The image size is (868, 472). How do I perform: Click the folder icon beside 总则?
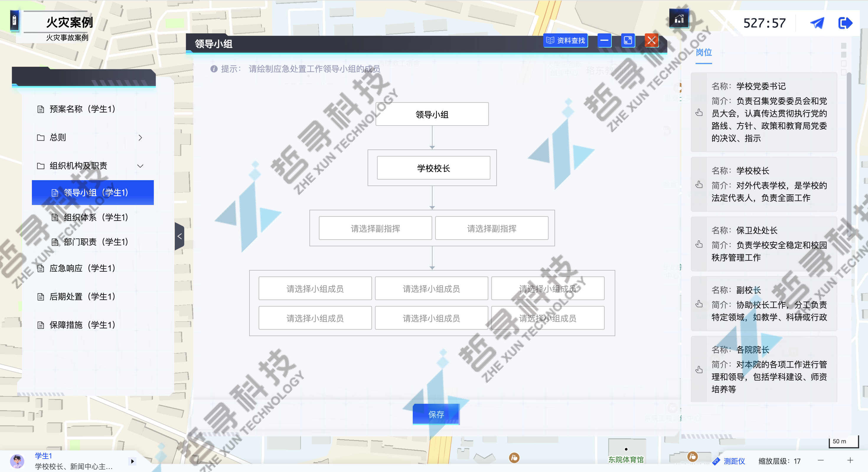pos(41,138)
